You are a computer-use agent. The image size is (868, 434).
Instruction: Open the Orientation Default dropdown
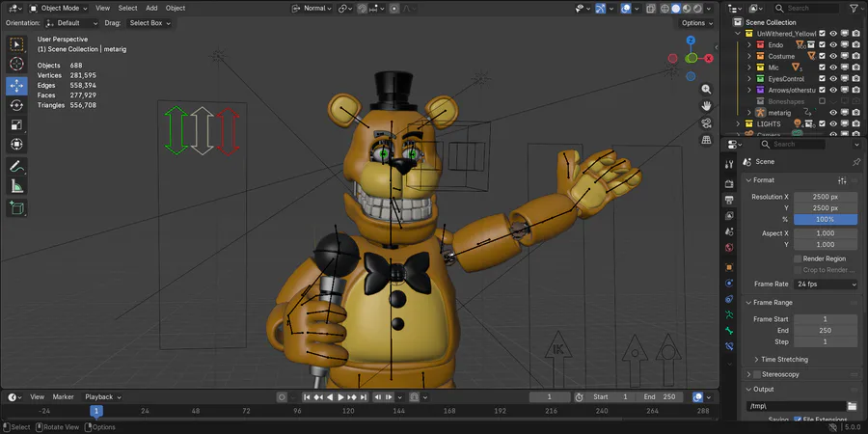tap(71, 23)
